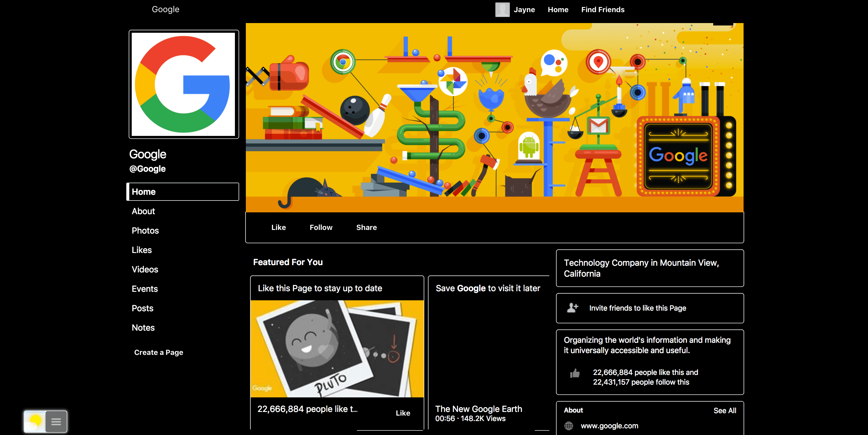Click Jayne's name in top navigation
Image resolution: width=868 pixels, height=435 pixels.
click(524, 9)
